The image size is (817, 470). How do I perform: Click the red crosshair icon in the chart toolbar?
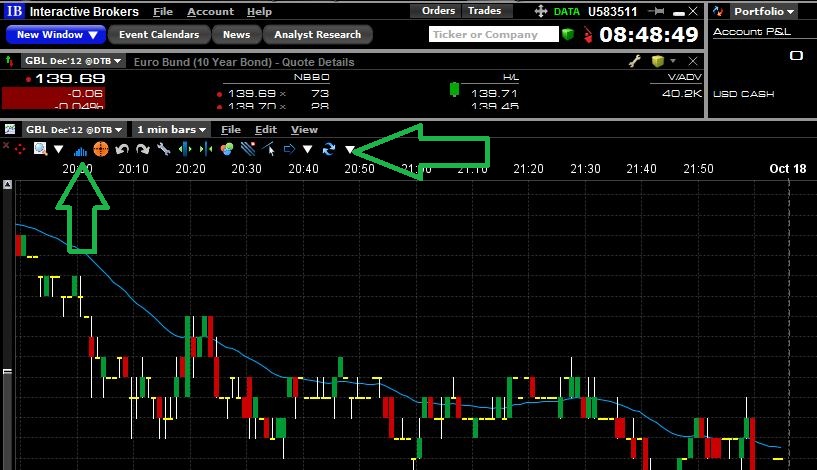20,150
